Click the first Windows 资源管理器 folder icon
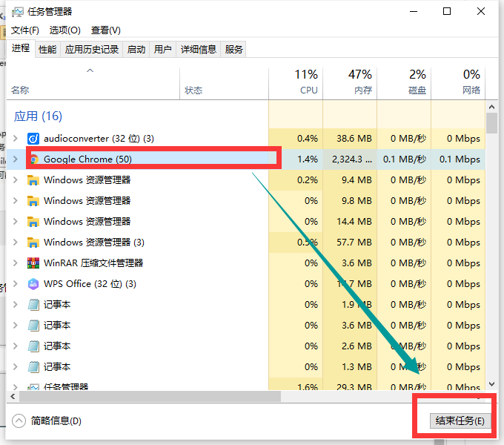The height and width of the screenshot is (445, 504). tap(33, 180)
